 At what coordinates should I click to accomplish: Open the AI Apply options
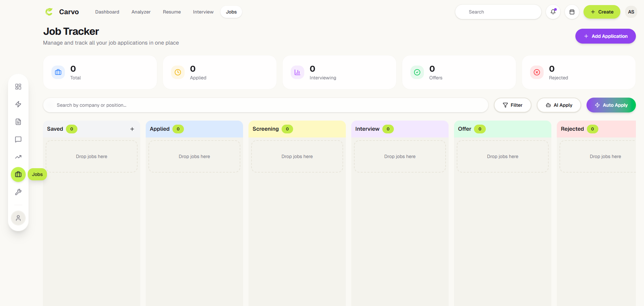coord(558,105)
